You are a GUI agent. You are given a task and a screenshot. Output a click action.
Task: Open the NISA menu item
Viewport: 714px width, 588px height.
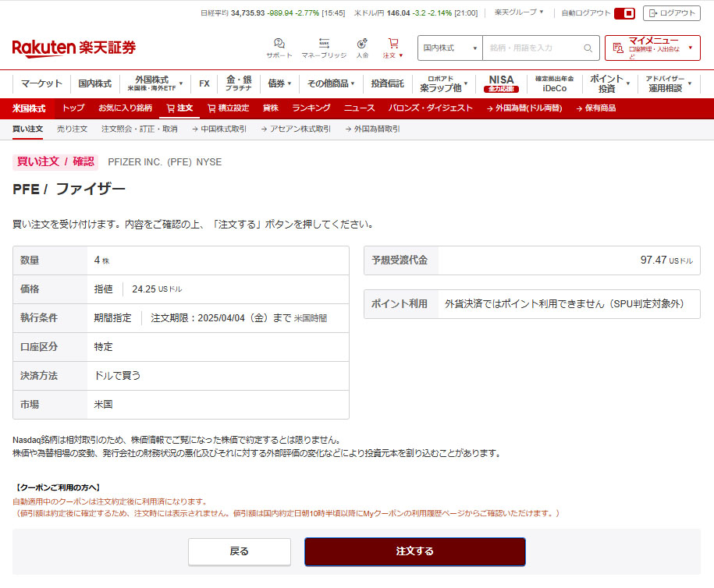click(501, 83)
